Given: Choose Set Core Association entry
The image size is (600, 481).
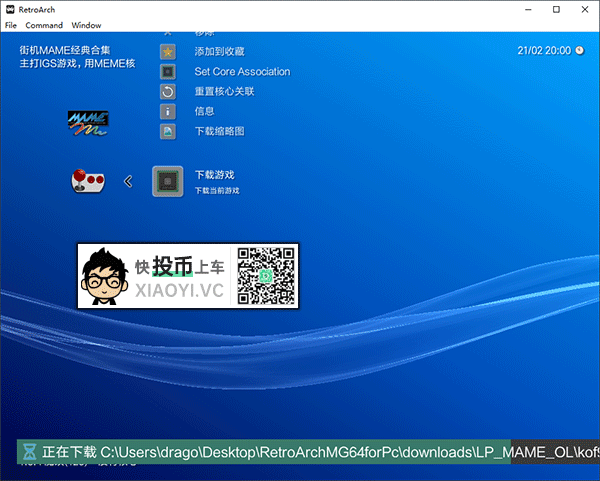Looking at the screenshot, I should 242,71.
